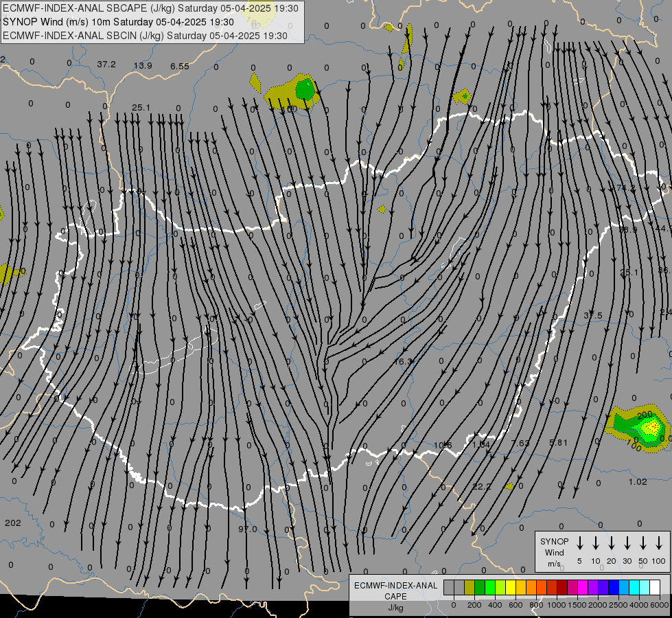
Task: Click the SBCAPE title line in header box
Action: tap(150, 8)
